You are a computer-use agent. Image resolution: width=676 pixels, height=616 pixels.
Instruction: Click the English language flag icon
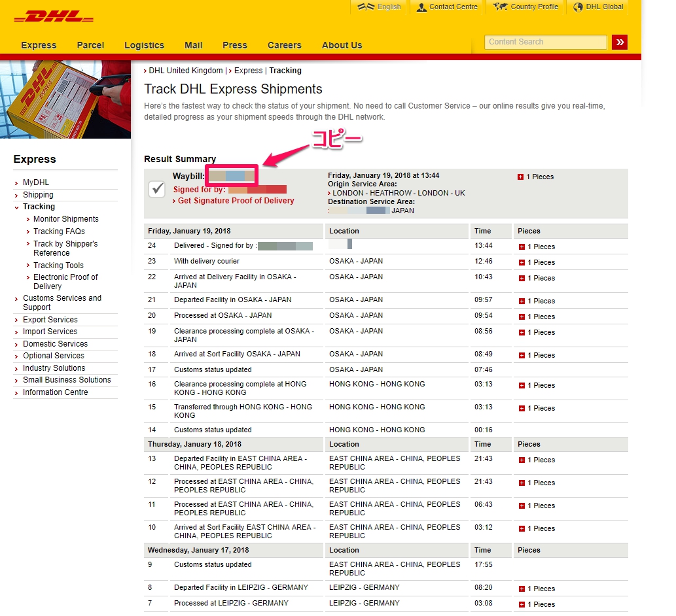(366, 7)
